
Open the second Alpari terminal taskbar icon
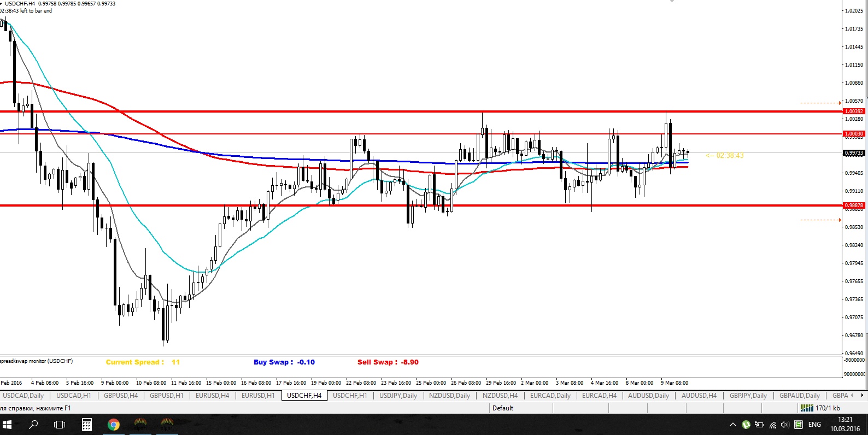[x=167, y=424]
